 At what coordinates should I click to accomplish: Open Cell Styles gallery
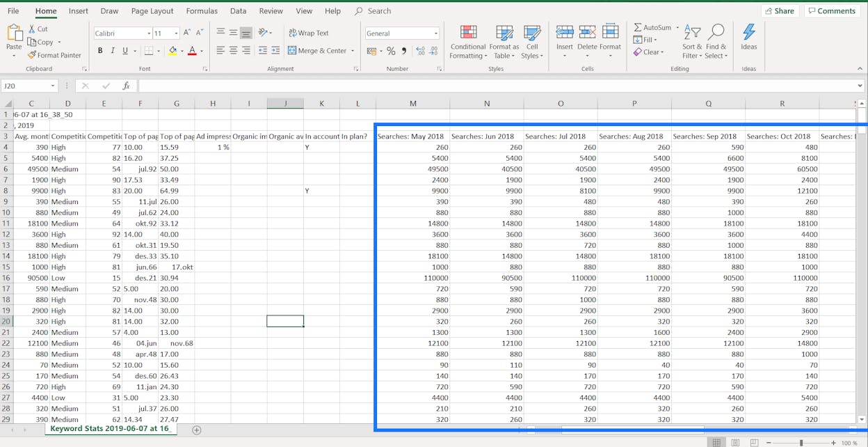pos(532,42)
